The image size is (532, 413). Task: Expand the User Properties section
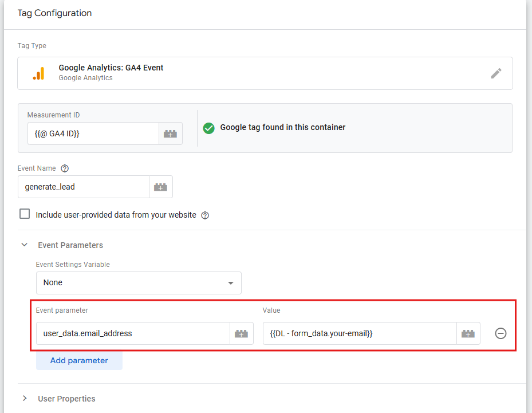pyautogui.click(x=25, y=399)
